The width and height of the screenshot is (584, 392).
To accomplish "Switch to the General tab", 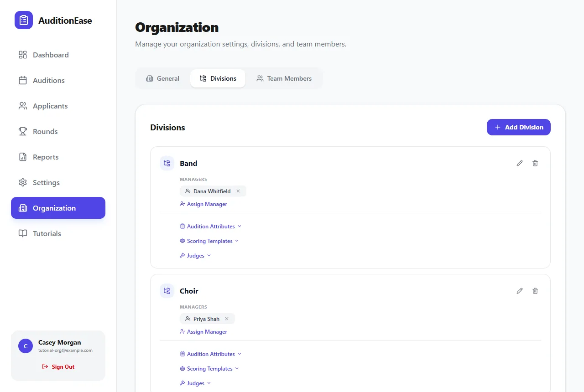I will (163, 78).
